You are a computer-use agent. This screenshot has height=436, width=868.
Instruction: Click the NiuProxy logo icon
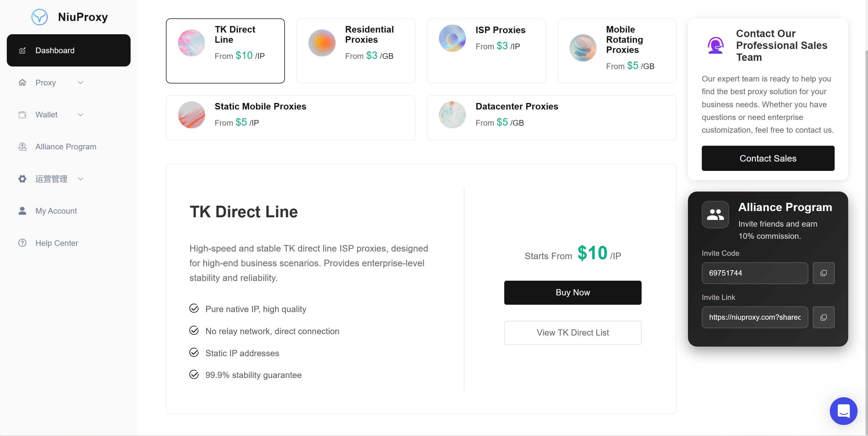coord(39,17)
